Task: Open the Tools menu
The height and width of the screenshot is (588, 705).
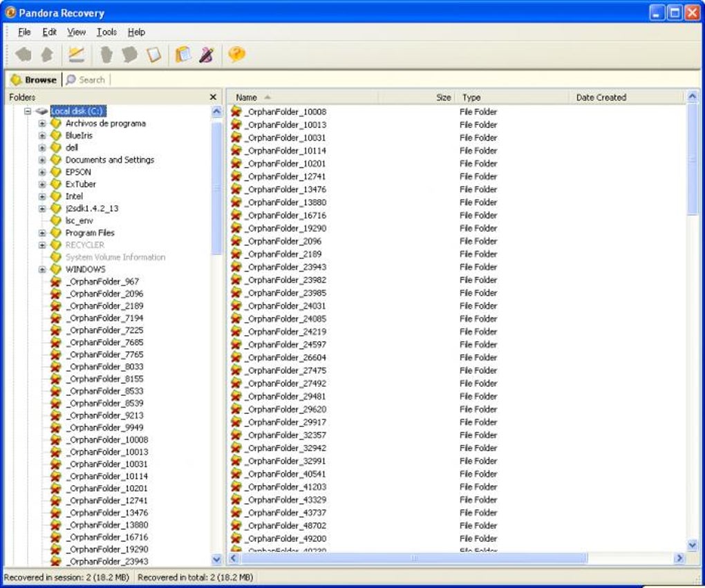Action: pyautogui.click(x=106, y=32)
